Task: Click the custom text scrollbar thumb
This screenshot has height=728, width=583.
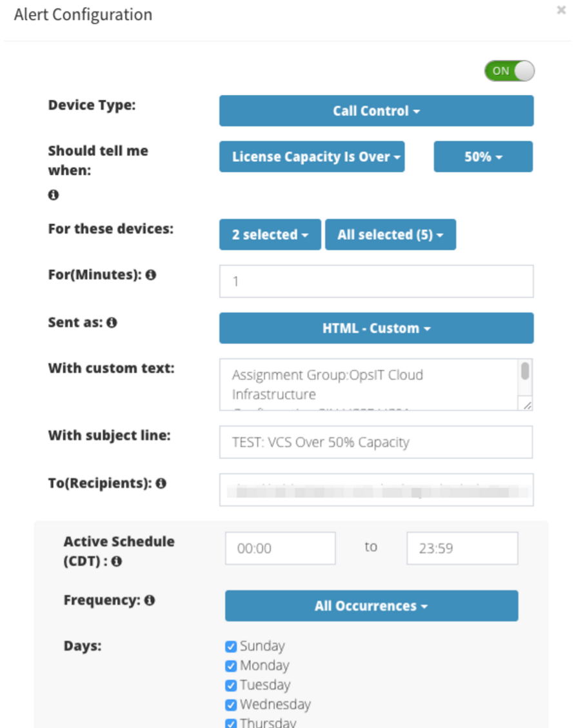Action: pyautogui.click(x=525, y=371)
